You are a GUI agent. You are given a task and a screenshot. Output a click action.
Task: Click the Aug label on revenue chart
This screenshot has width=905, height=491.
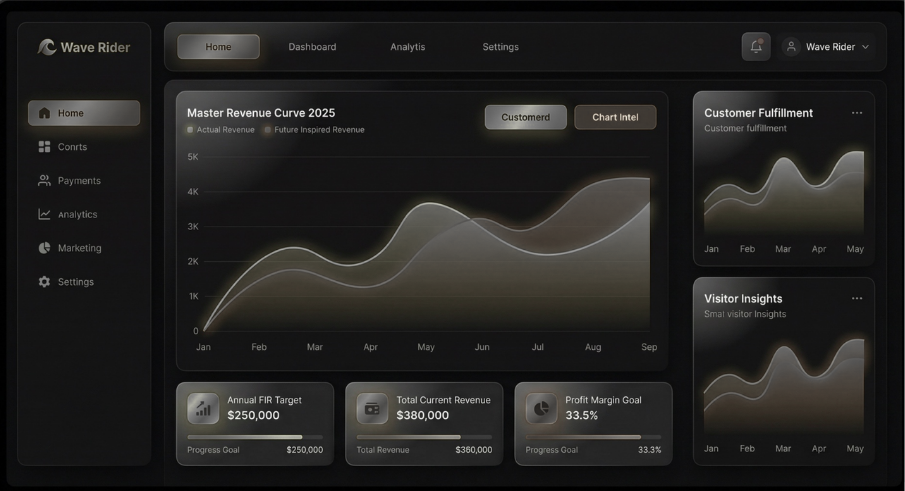593,347
